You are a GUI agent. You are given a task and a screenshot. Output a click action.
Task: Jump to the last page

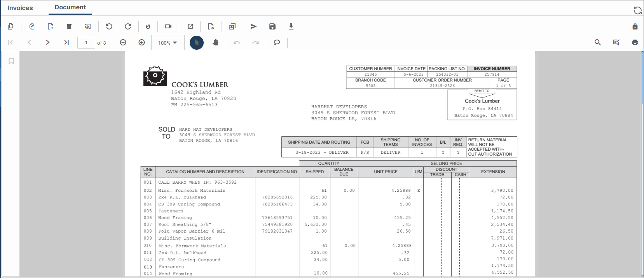pos(66,42)
